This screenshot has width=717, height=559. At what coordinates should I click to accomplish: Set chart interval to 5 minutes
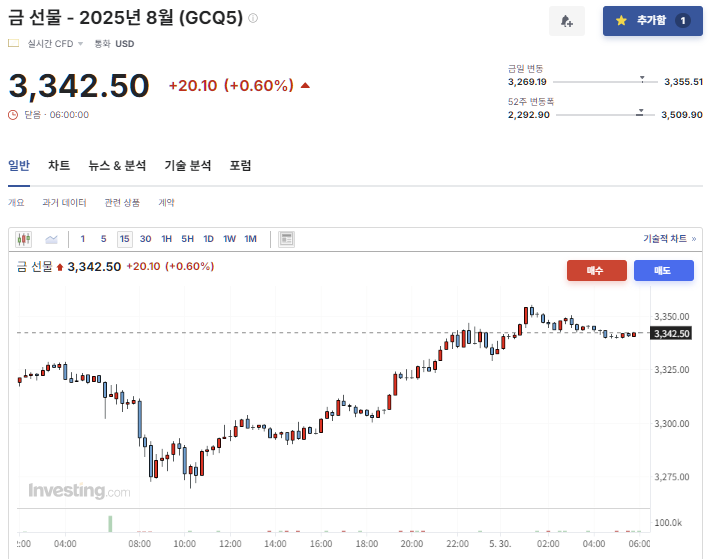tap(104, 239)
